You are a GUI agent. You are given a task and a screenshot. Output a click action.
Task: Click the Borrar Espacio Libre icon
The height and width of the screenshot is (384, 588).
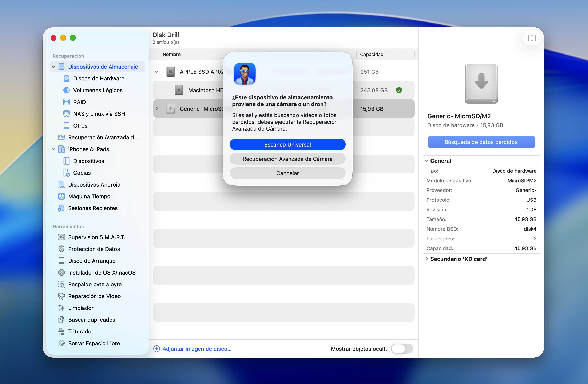click(61, 343)
